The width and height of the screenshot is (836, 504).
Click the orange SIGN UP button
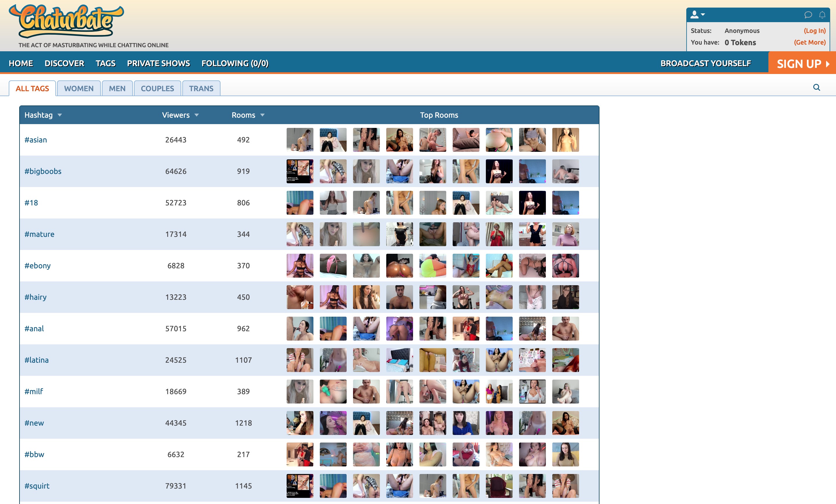pos(802,64)
